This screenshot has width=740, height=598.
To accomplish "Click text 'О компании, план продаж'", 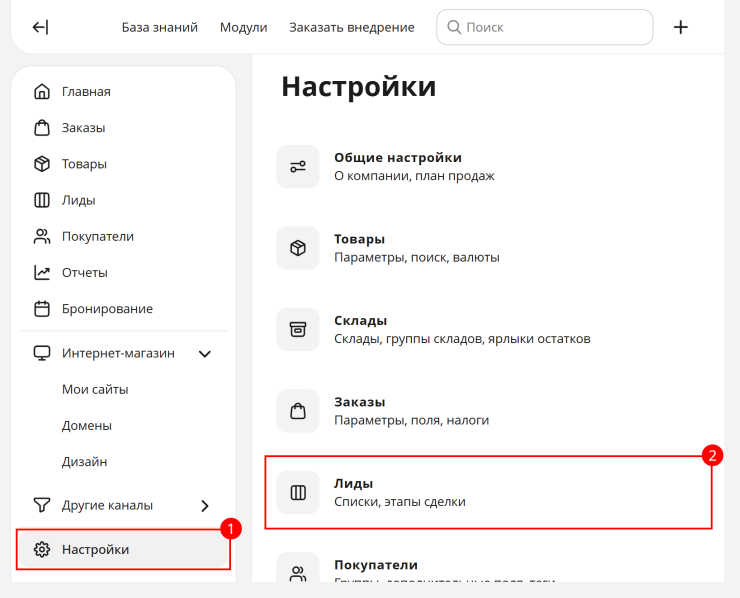I will pos(414,176).
